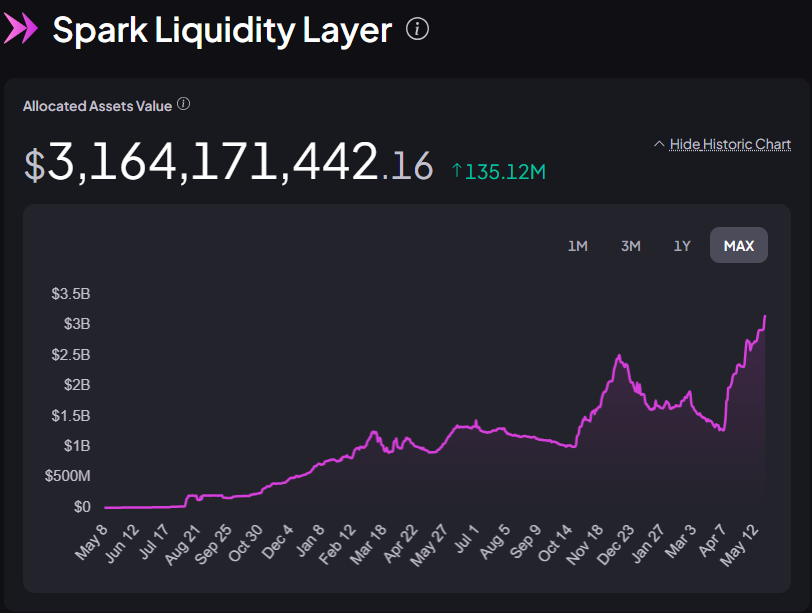This screenshot has height=613, width=812.
Task: Switch chart to 3M range
Action: pos(630,245)
